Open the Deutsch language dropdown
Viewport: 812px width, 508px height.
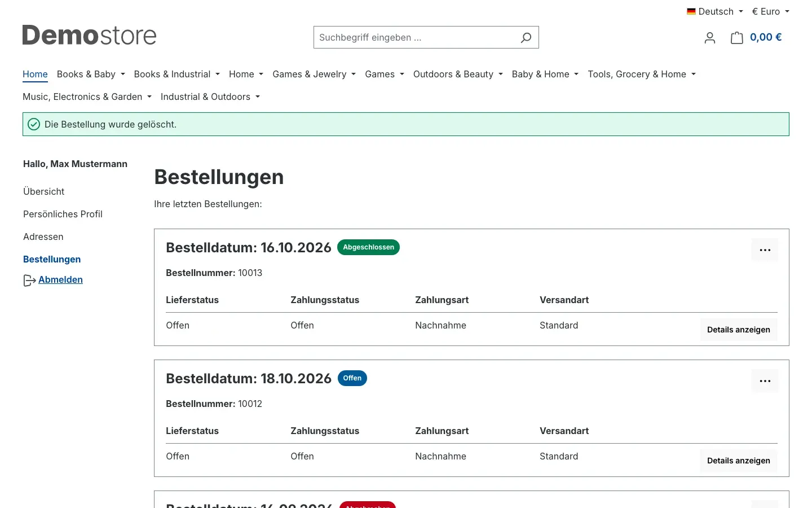[715, 11]
